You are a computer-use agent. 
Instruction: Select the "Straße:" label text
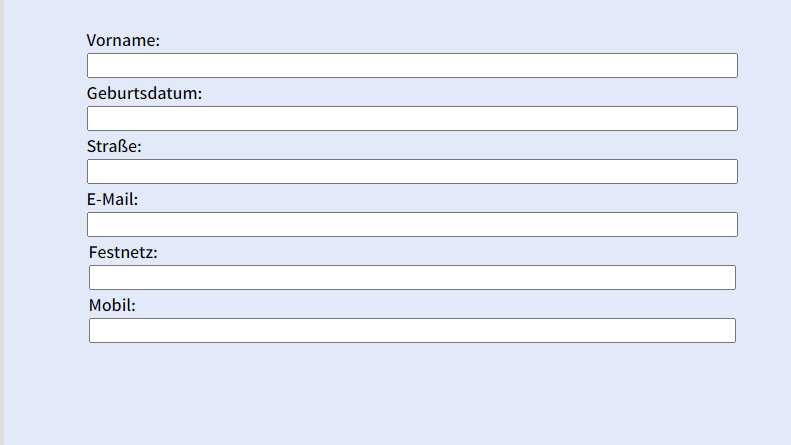[114, 146]
